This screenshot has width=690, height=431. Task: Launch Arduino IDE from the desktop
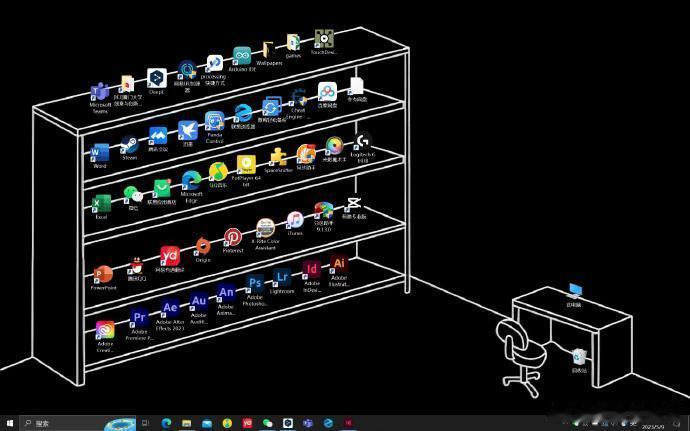[x=242, y=55]
